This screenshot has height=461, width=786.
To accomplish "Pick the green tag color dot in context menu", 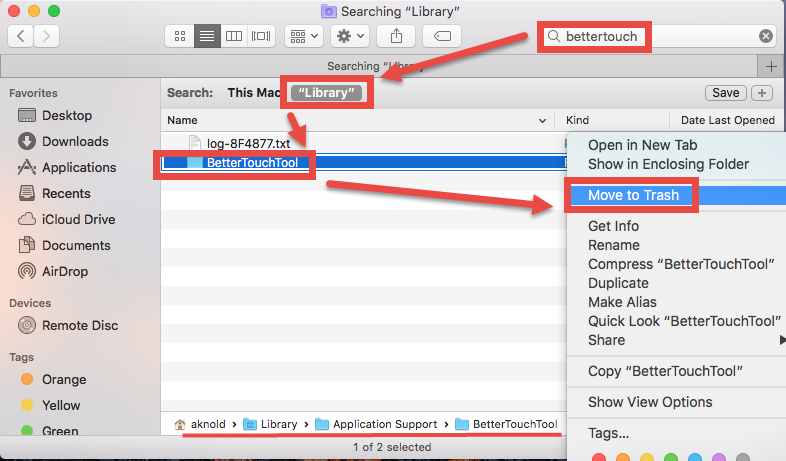I will tap(671, 458).
